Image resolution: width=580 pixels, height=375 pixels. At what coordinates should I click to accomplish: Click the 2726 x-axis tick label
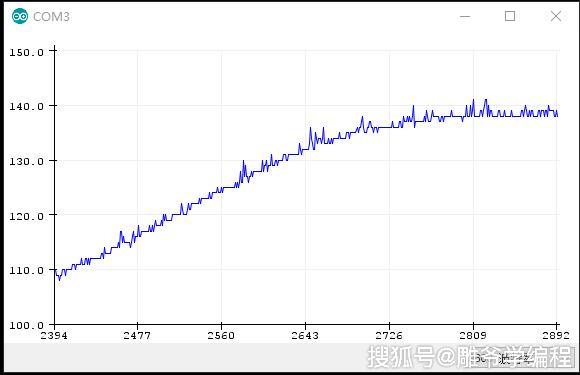coord(389,335)
